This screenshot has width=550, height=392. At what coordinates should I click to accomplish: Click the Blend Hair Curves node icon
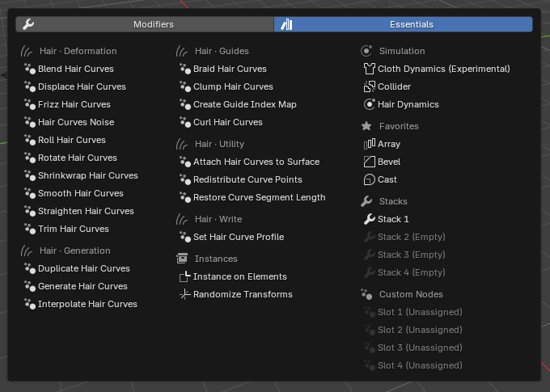[30, 69]
